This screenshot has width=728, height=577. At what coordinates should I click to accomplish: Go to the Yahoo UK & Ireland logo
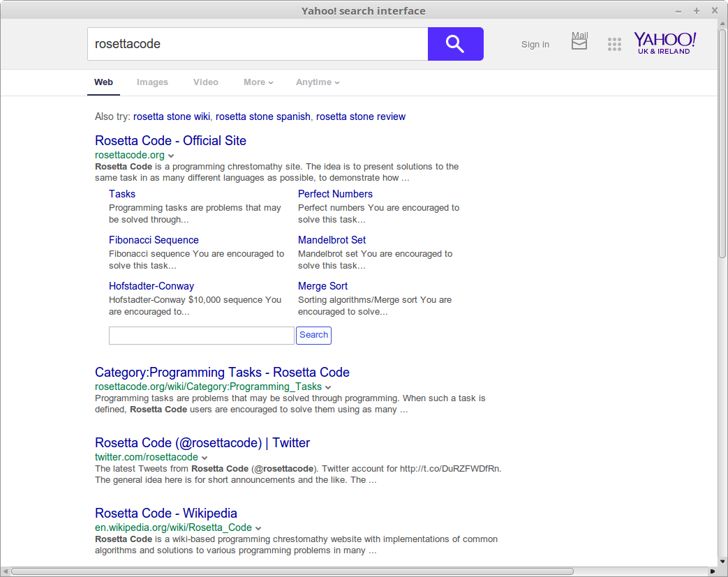[664, 43]
